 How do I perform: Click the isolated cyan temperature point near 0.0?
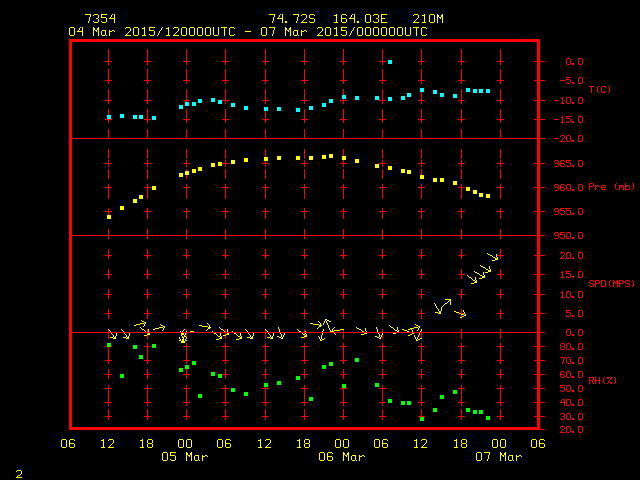[389, 62]
